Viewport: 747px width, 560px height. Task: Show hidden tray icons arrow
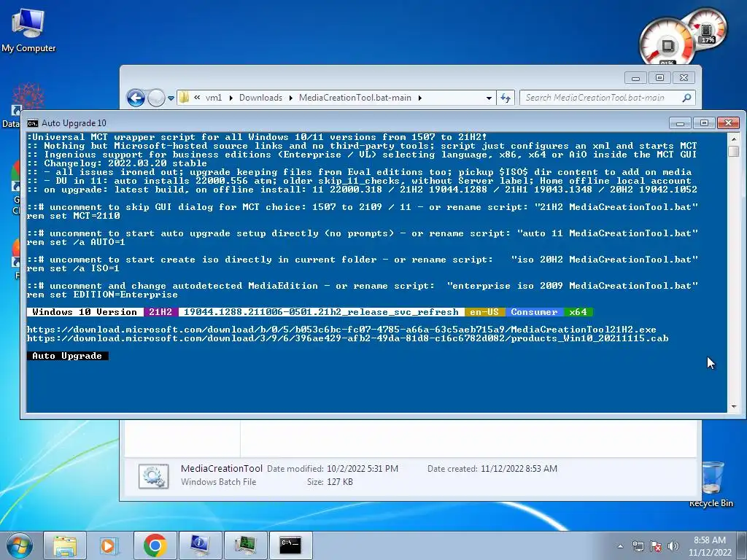click(x=620, y=546)
